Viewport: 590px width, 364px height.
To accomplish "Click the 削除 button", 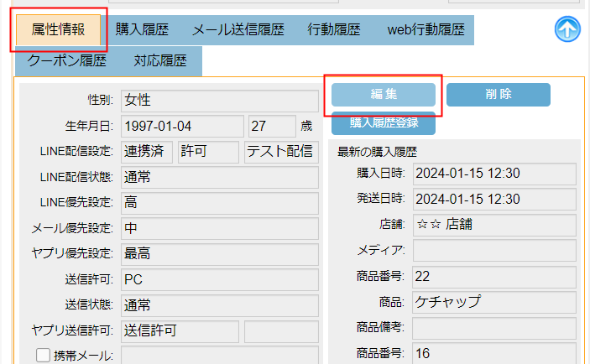I will click(498, 95).
